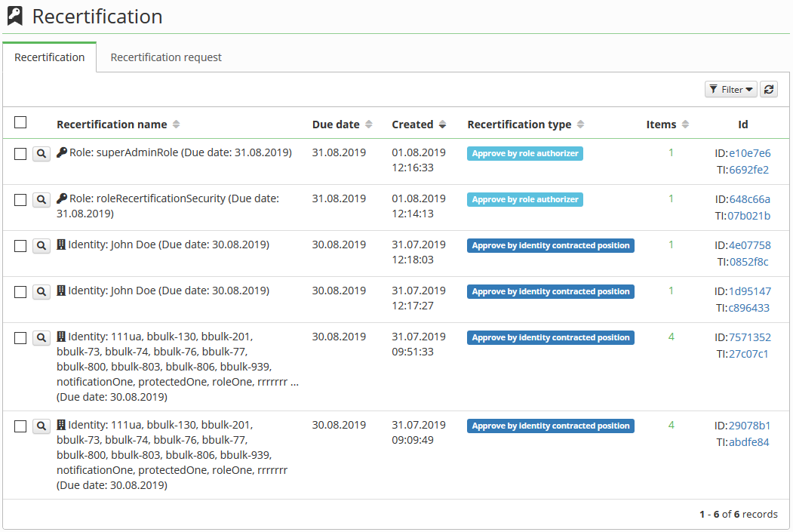The width and height of the screenshot is (793, 532).
Task: Sort by Recertification type arrows
Action: point(580,125)
